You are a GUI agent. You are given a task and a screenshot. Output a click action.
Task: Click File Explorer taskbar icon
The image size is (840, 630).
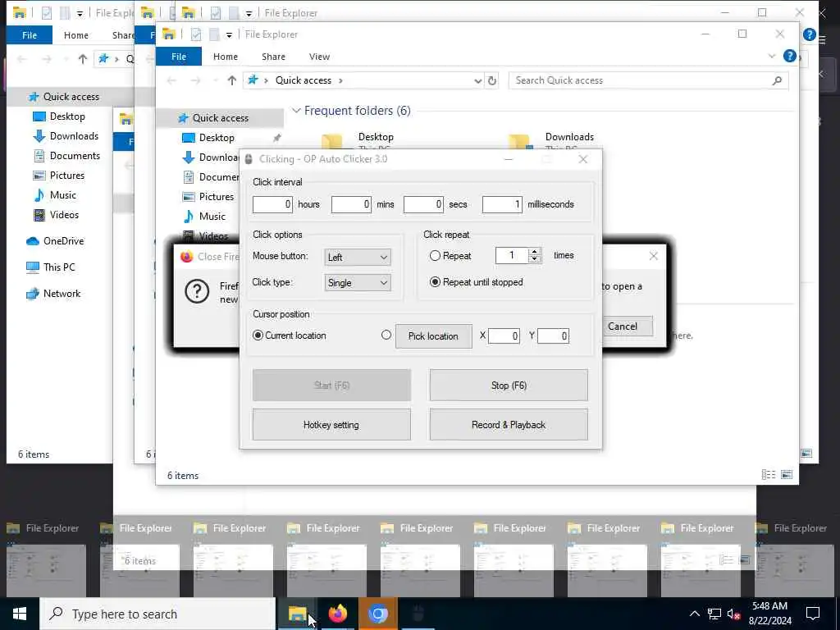click(x=297, y=614)
